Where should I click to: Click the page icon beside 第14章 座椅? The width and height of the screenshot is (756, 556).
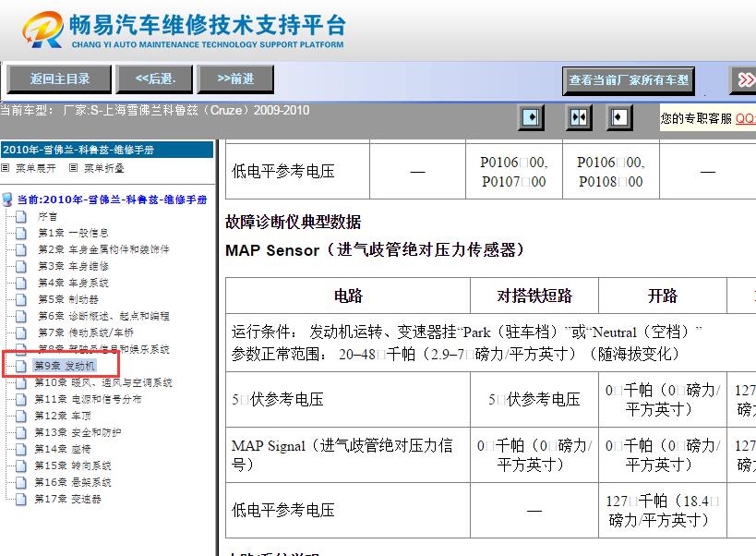tap(20, 449)
